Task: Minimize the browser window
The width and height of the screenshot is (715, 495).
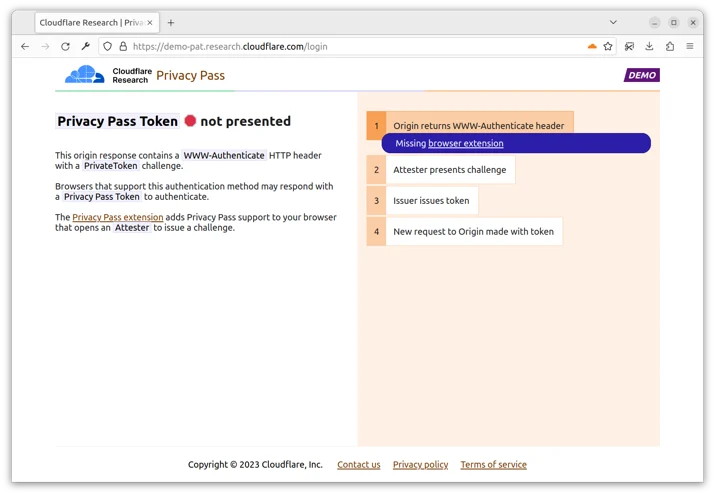Action: coord(654,23)
